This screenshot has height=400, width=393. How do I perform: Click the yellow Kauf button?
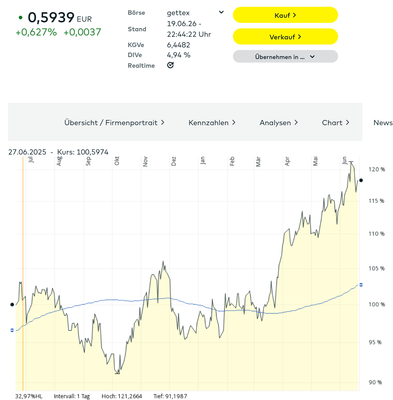coord(285,15)
